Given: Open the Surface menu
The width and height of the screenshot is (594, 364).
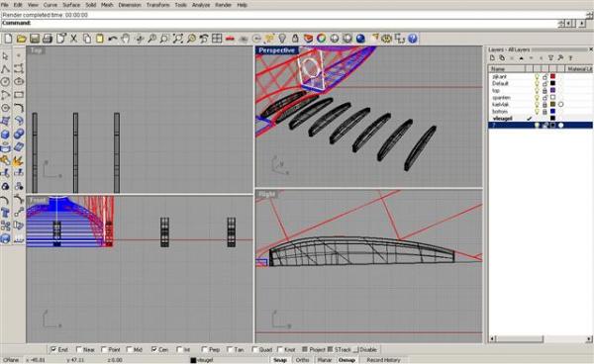Looking at the screenshot, I should 71,5.
